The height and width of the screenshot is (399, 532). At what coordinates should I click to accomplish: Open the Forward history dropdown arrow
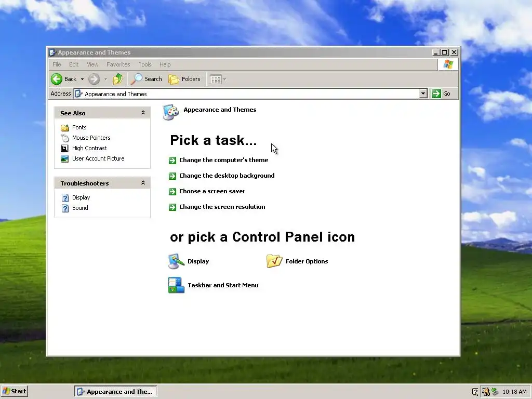click(105, 79)
